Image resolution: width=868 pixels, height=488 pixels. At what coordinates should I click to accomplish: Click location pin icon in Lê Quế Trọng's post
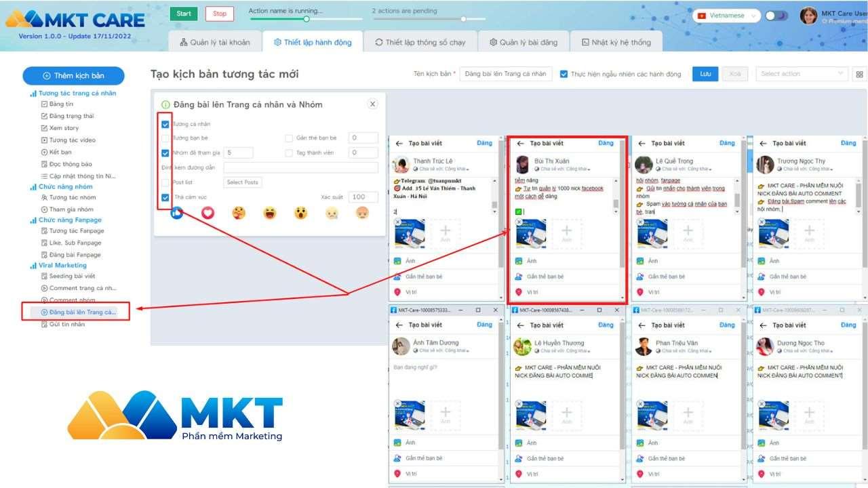(640, 292)
